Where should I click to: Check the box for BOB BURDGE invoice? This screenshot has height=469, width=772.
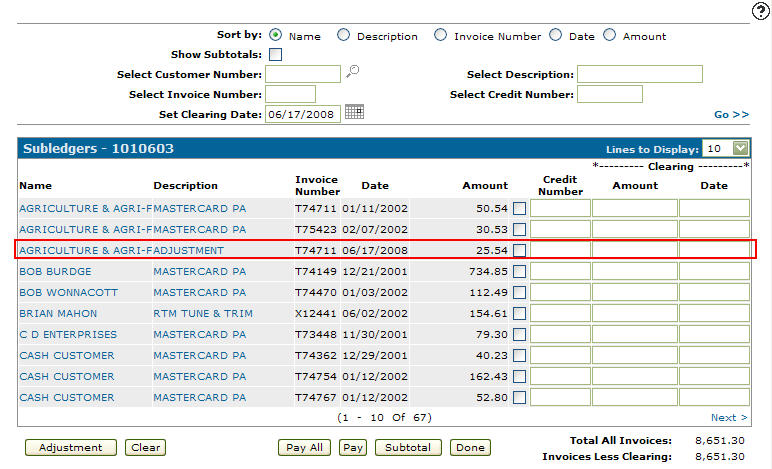pyautogui.click(x=520, y=271)
